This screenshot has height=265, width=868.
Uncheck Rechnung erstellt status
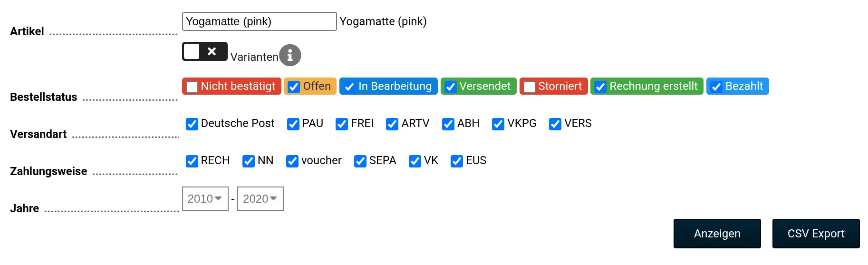(x=600, y=87)
